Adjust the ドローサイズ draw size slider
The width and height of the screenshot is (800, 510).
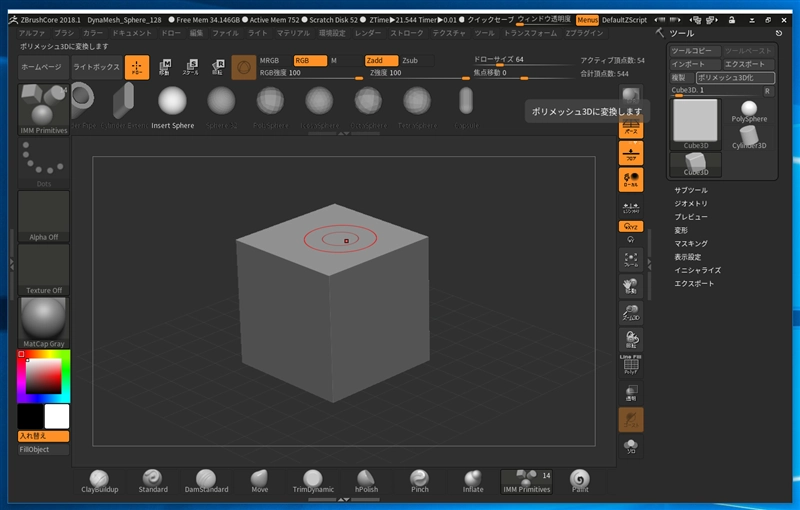tap(523, 60)
